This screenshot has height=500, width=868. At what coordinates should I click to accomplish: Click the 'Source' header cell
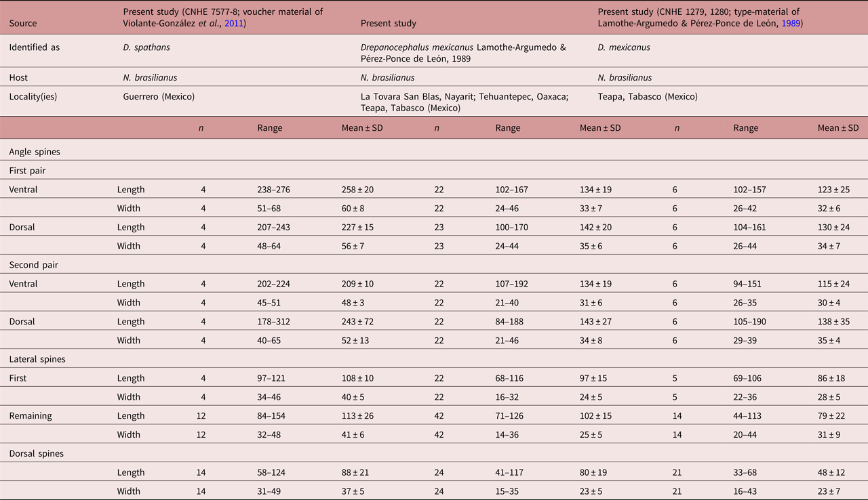pos(23,24)
